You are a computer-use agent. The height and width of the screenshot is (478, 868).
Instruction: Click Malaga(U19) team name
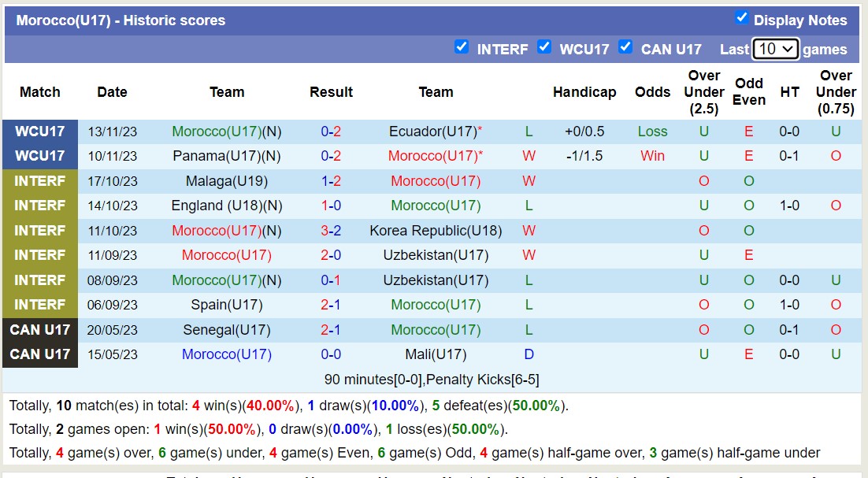(x=227, y=181)
